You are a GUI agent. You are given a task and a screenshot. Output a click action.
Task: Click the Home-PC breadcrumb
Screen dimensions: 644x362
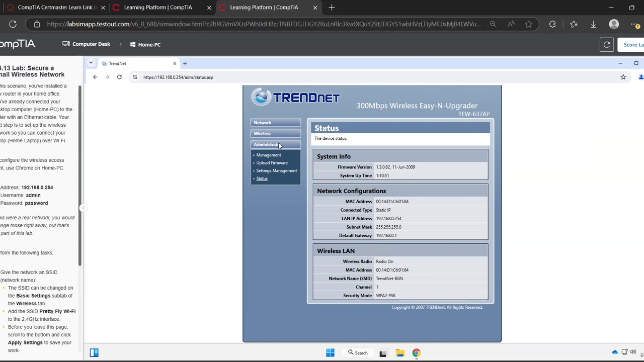coord(145,44)
